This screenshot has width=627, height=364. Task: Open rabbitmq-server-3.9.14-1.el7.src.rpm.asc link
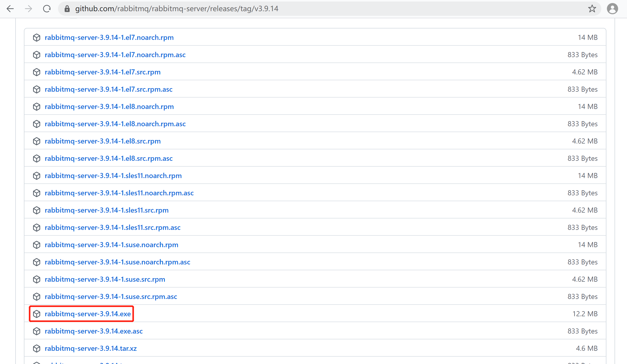point(109,89)
